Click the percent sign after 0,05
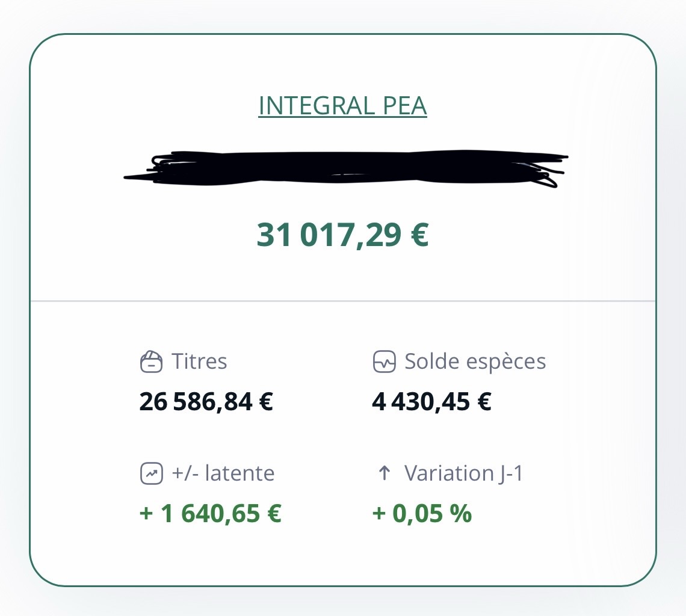This screenshot has width=686, height=616. click(462, 514)
